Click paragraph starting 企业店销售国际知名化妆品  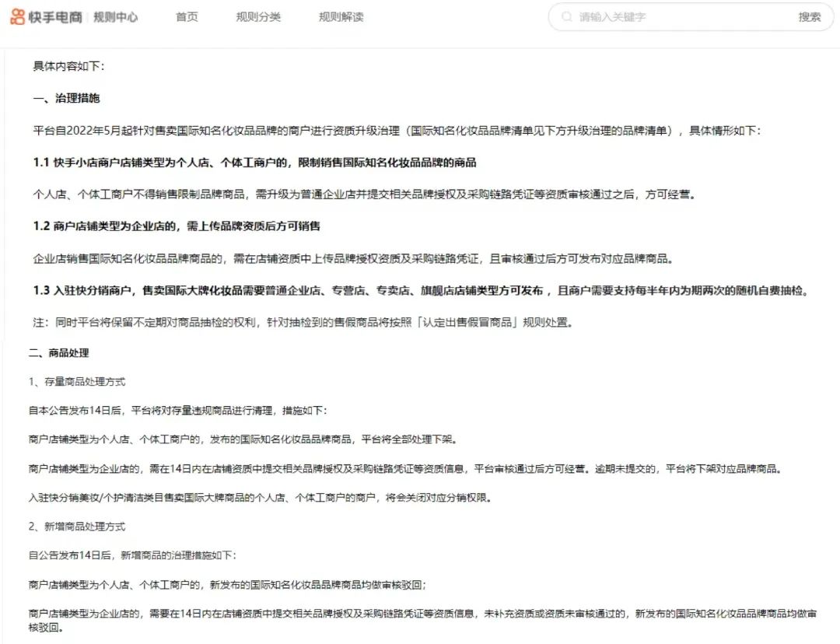tap(353, 258)
